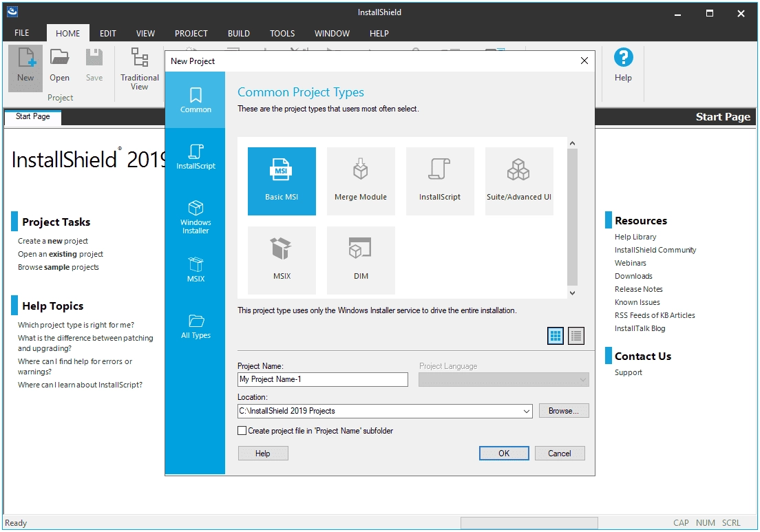
Task: Open the TOOLS ribbon tab
Action: click(x=282, y=33)
